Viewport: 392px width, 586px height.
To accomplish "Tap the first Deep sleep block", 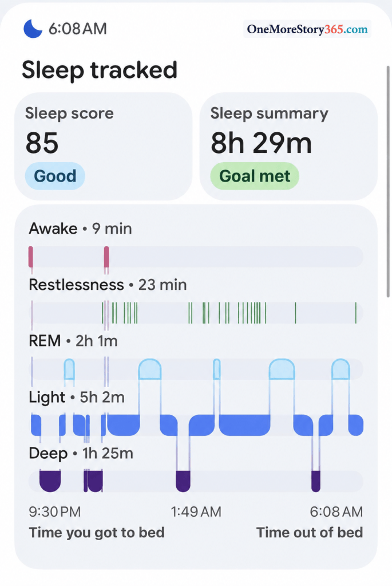I will pos(50,481).
